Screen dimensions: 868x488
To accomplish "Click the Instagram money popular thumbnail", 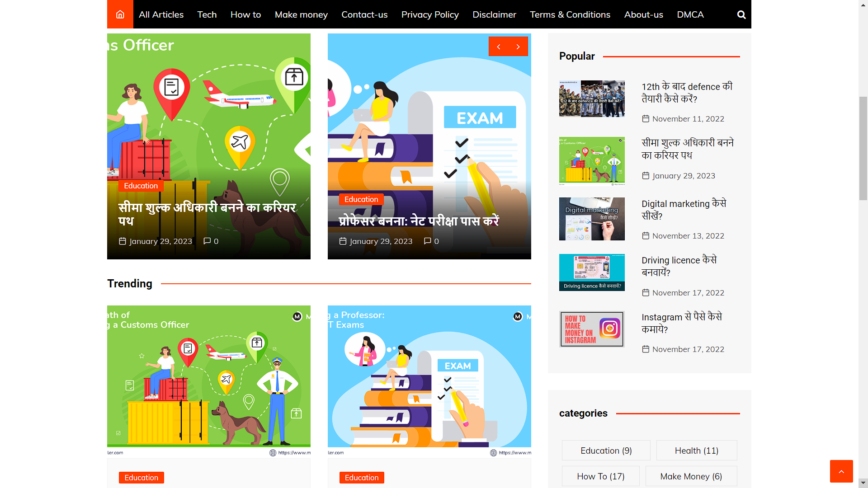I will click(x=592, y=329).
